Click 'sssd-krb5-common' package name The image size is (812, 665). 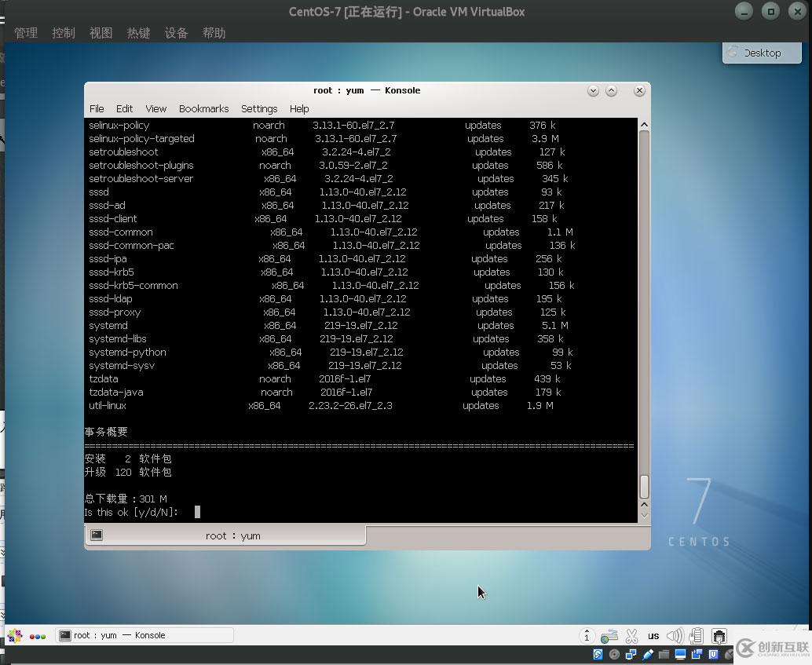coord(133,285)
